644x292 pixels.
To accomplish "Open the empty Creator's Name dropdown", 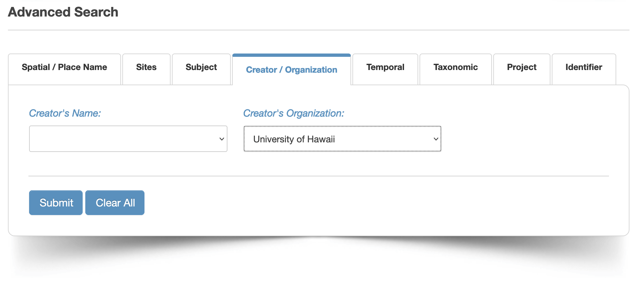I will tap(128, 139).
